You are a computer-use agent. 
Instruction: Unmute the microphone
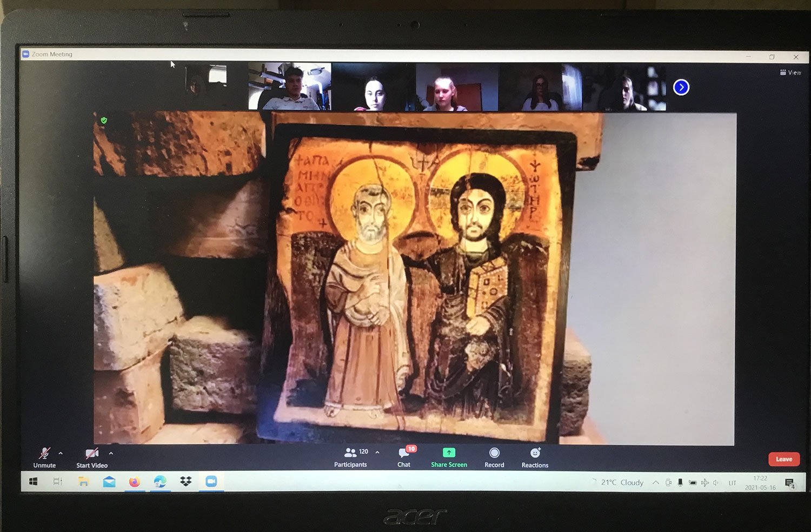(44, 457)
